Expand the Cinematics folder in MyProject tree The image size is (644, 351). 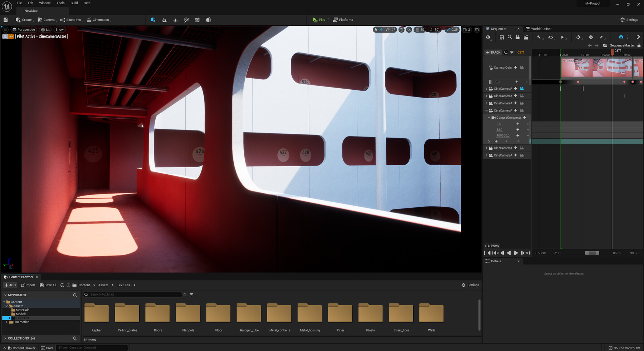pos(7,322)
